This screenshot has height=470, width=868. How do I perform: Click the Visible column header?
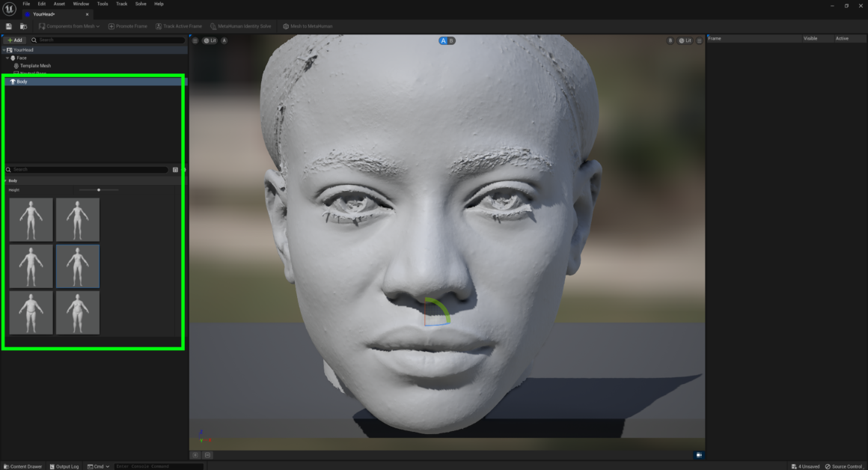810,39
